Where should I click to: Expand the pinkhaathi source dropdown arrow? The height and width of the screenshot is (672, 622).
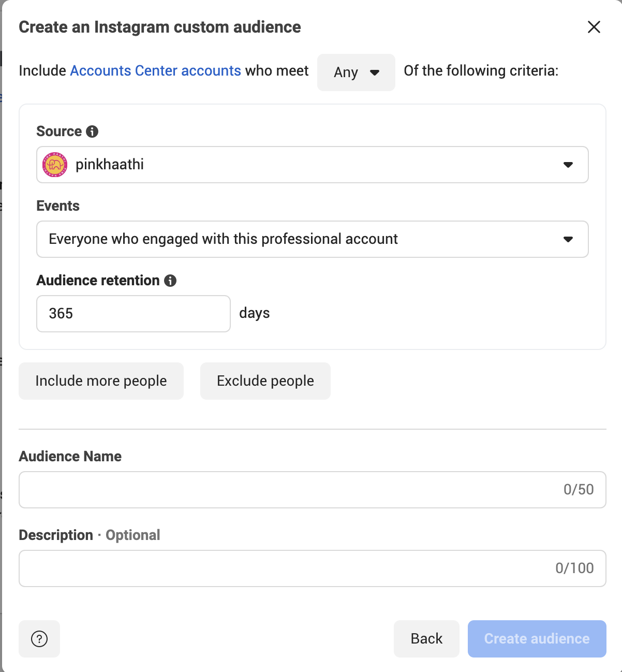(568, 165)
